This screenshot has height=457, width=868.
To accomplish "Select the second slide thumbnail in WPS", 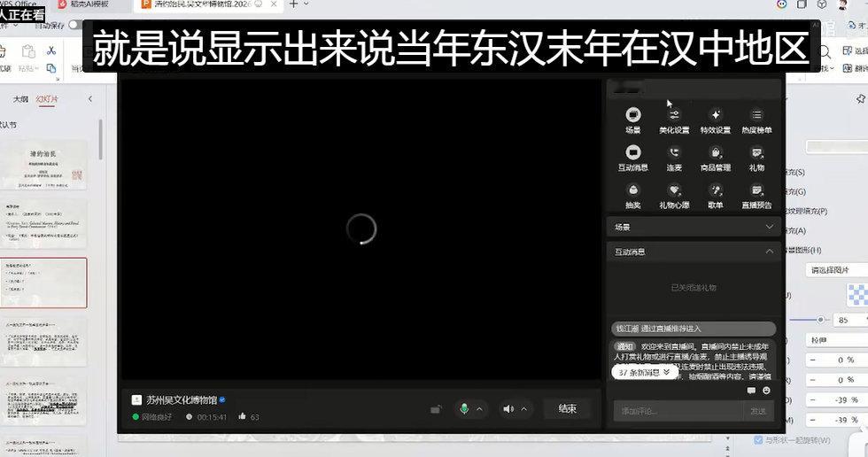I will point(43,224).
